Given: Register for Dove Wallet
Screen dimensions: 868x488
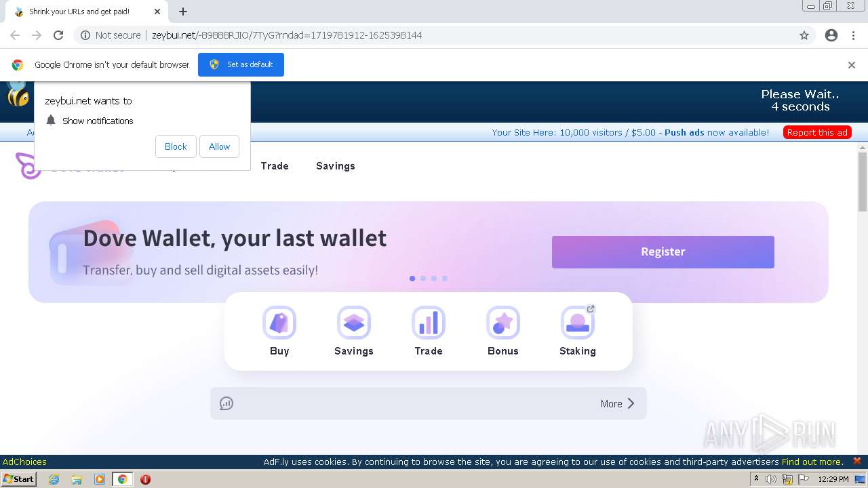Looking at the screenshot, I should tap(663, 251).
